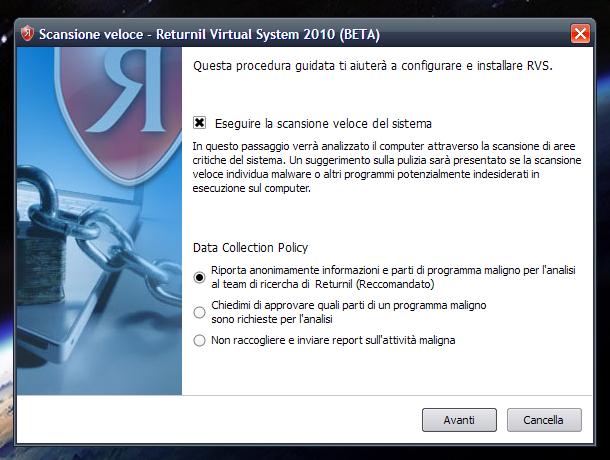Viewport: 610px width, 460px height.
Task: Click the Returnil shield icon in title bar
Action: click(27, 33)
